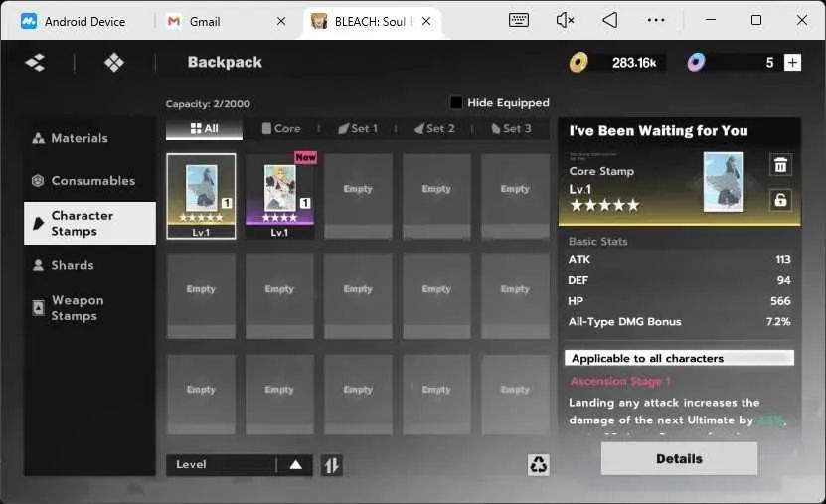Click the sort order swap icon
The height and width of the screenshot is (504, 826).
332,465
